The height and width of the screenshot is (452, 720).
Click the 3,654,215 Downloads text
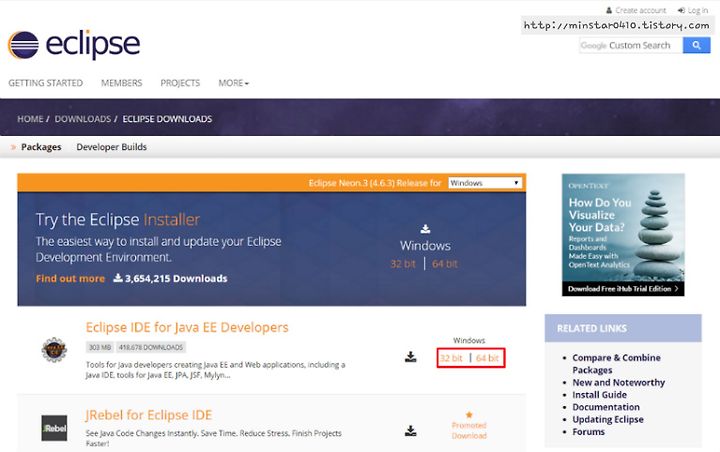point(176,278)
